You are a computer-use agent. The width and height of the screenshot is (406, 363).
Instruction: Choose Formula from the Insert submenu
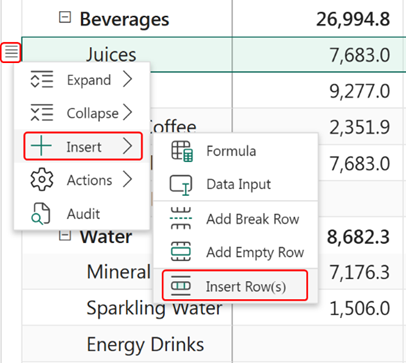point(235,151)
